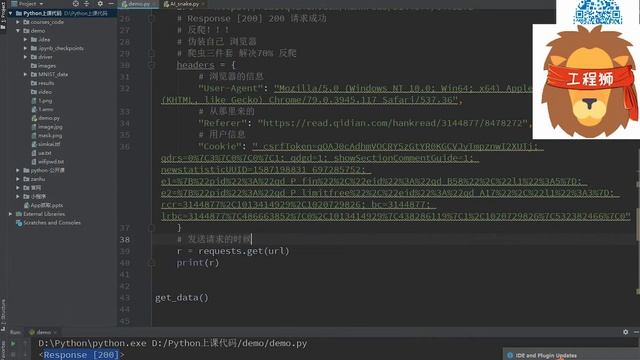Click the Response [200] console output
This screenshot has width=640, height=360.
click(82, 355)
